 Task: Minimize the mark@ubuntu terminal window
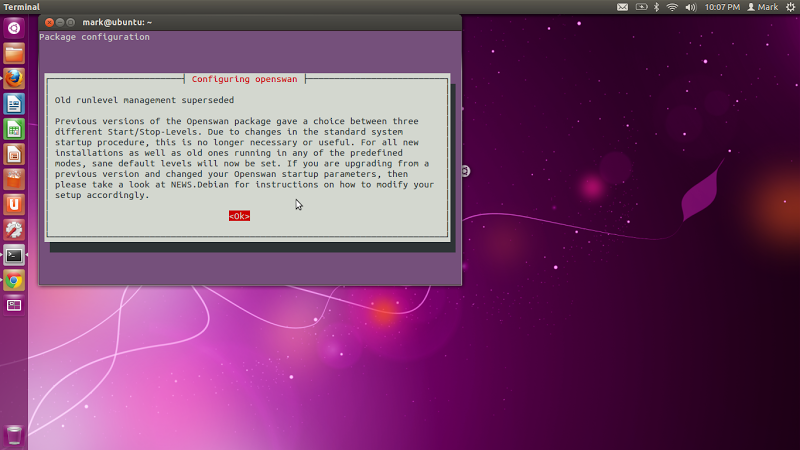tap(60, 22)
